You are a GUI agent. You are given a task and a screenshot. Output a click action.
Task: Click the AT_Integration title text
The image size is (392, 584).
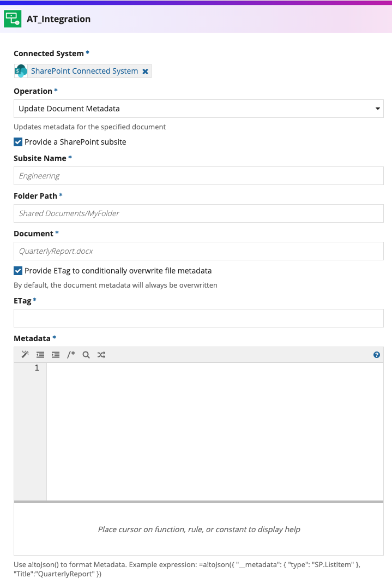tap(58, 19)
